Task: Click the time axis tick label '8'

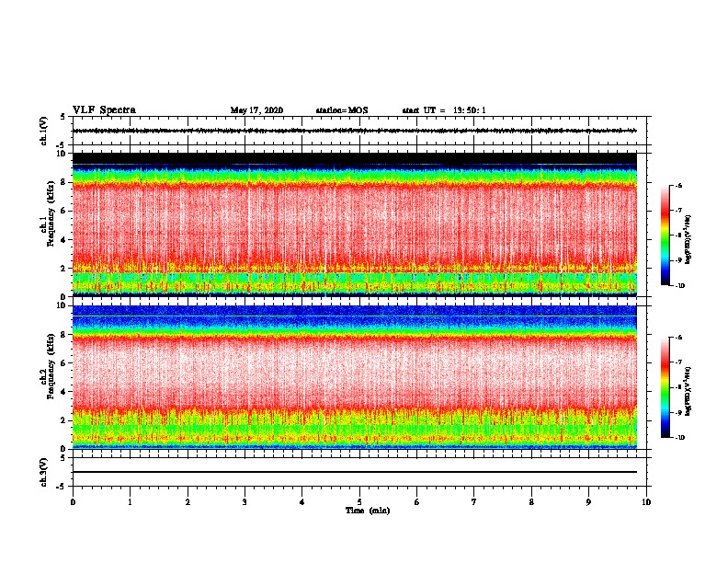Action: [x=531, y=502]
